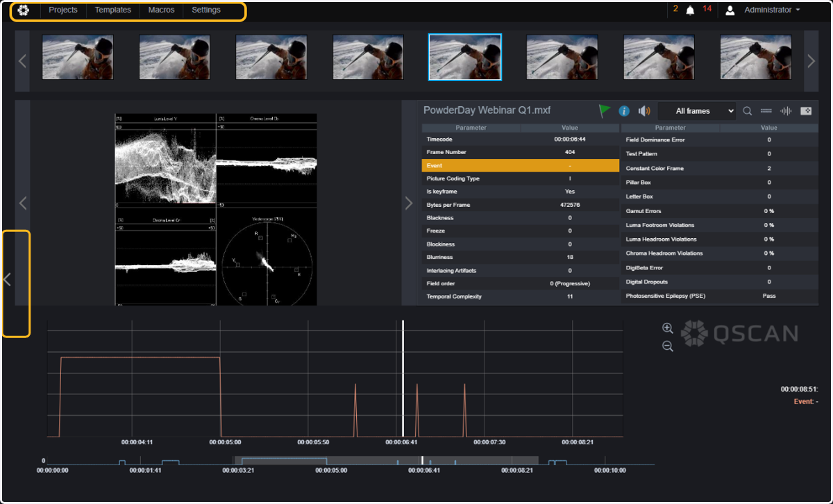Viewport: 833px width, 504px height.
Task: Open the Projects menu
Action: (63, 10)
